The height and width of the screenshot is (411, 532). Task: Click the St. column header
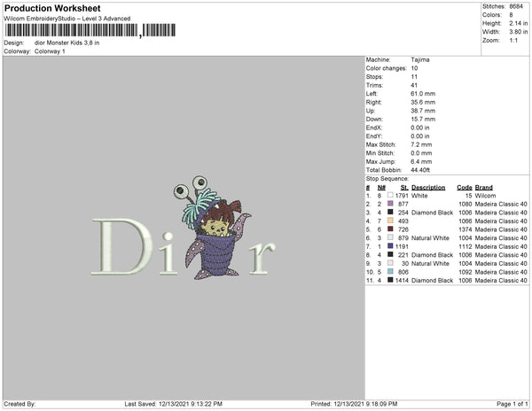[x=404, y=188]
